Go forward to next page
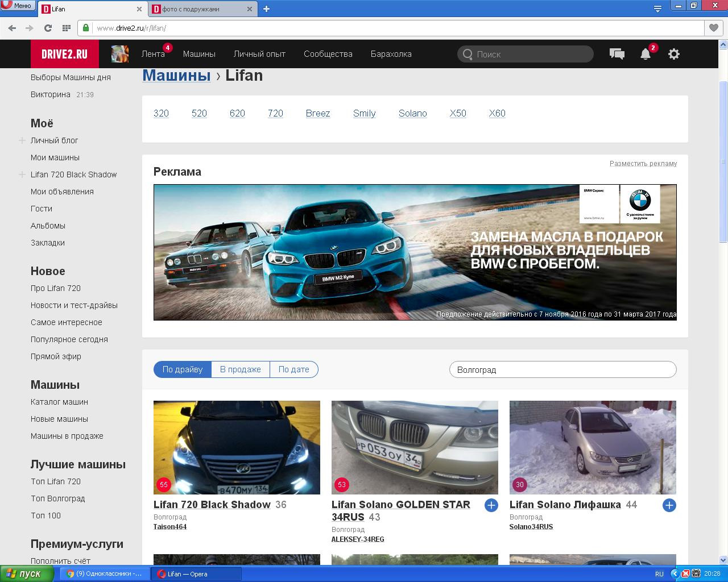728x582 pixels. coord(30,28)
